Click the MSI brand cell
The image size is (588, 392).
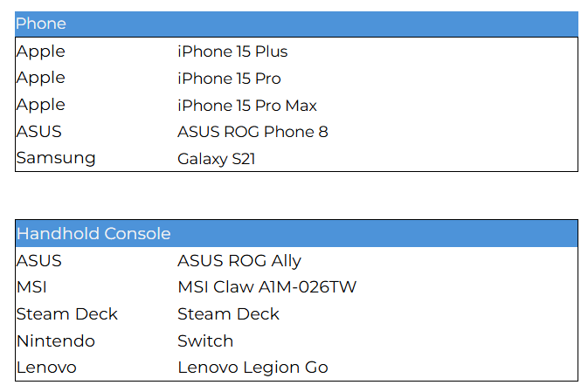32,287
